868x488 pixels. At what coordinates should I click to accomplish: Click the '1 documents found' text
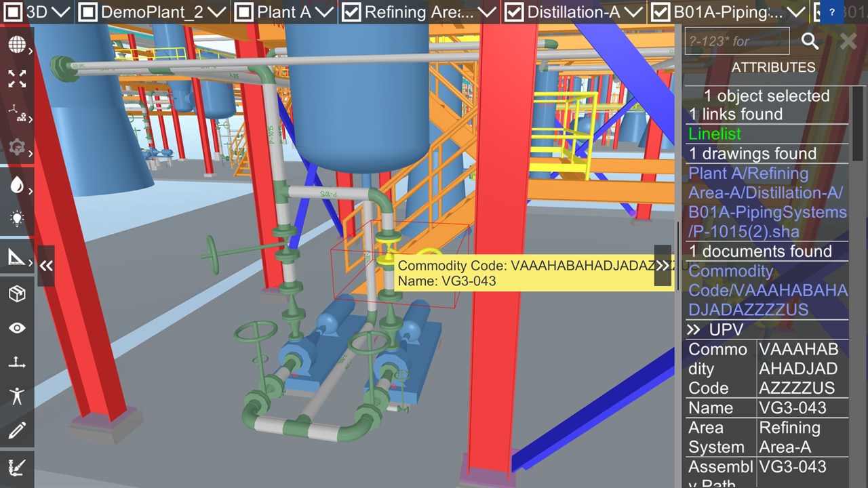click(x=760, y=251)
